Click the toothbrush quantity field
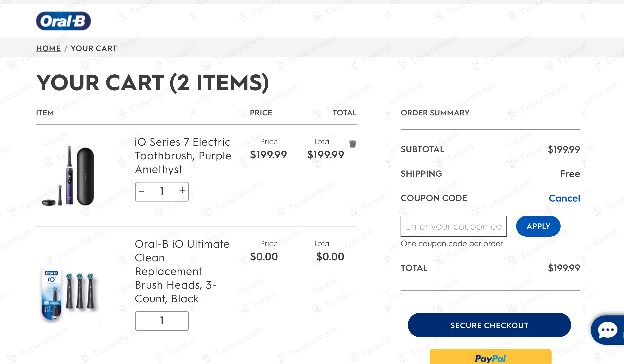The image size is (624, 364). [x=162, y=192]
